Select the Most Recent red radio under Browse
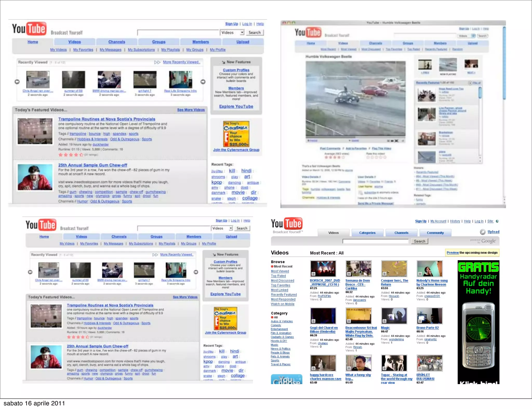This screenshot has width=532, height=409. [272, 267]
